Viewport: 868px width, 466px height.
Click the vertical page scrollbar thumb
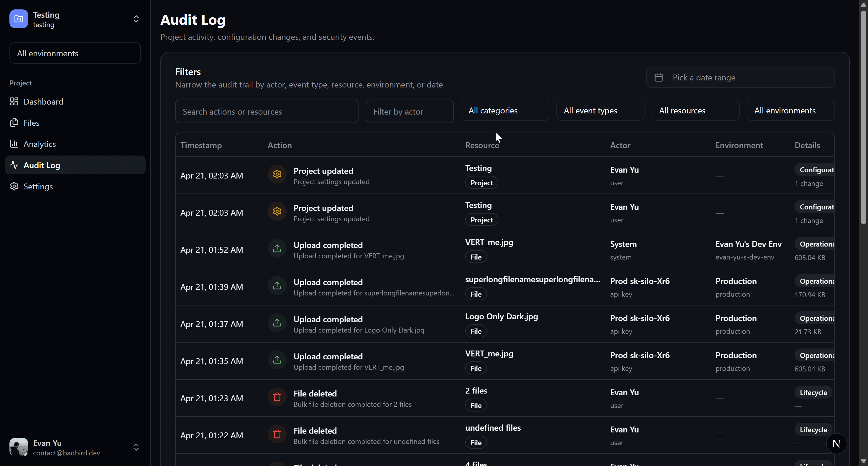(x=863, y=117)
